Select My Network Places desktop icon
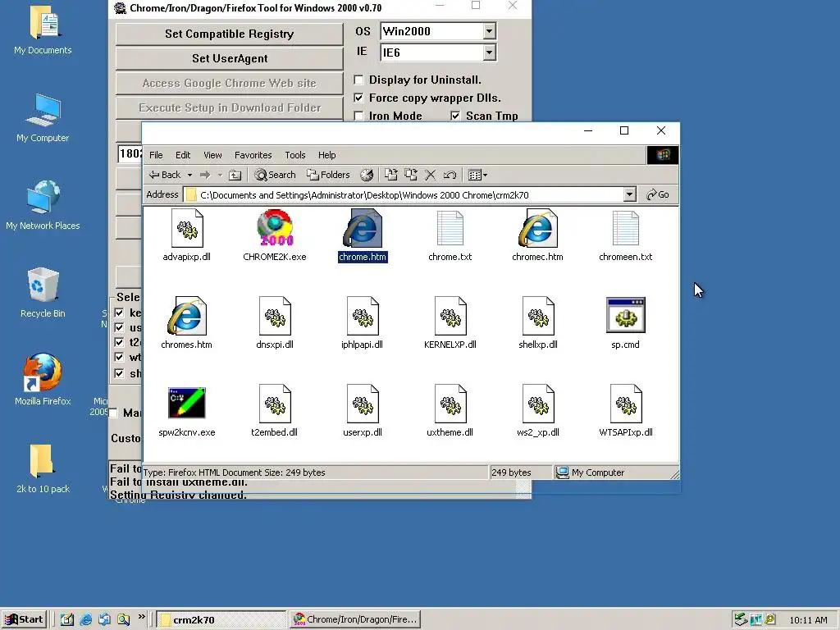This screenshot has height=630, width=840. pos(43,205)
